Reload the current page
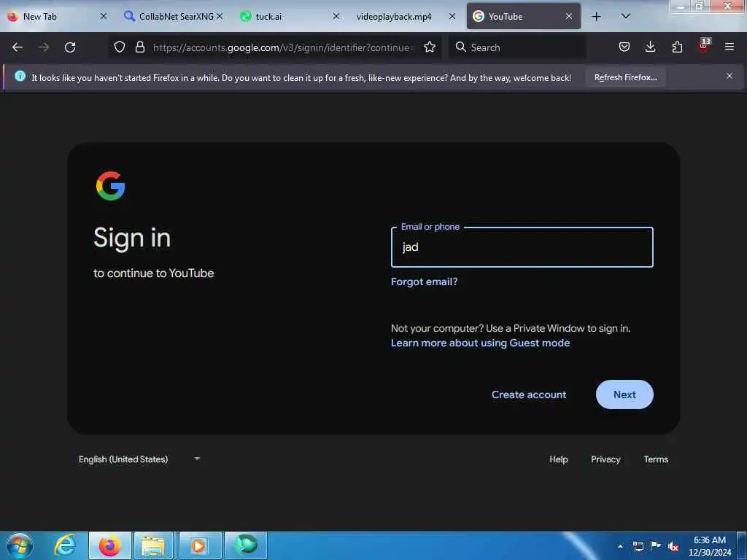 tap(70, 47)
